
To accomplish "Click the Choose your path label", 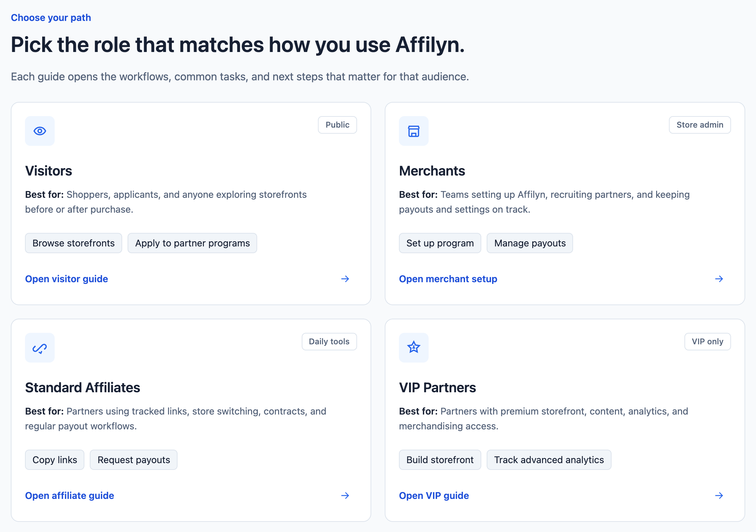I will tap(51, 18).
